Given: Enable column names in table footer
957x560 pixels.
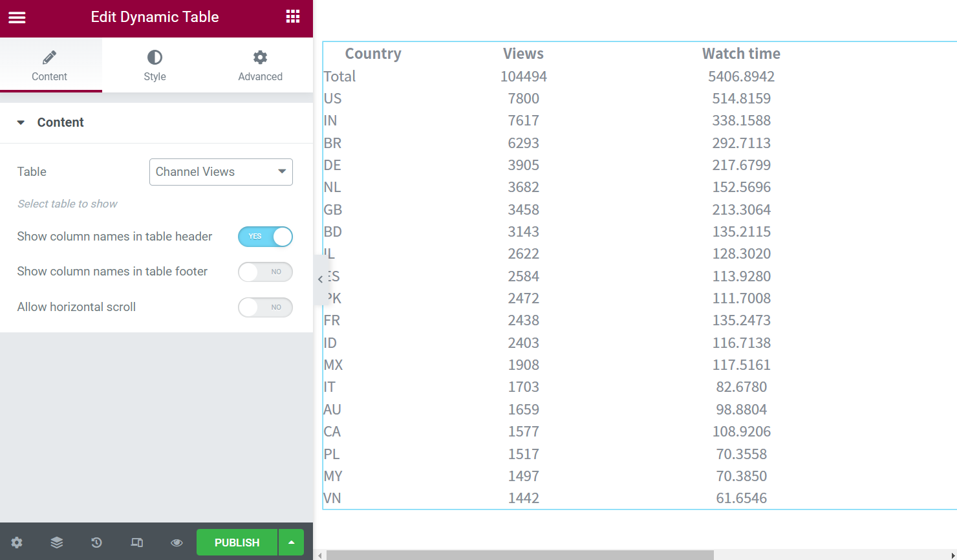Looking at the screenshot, I should (x=265, y=272).
